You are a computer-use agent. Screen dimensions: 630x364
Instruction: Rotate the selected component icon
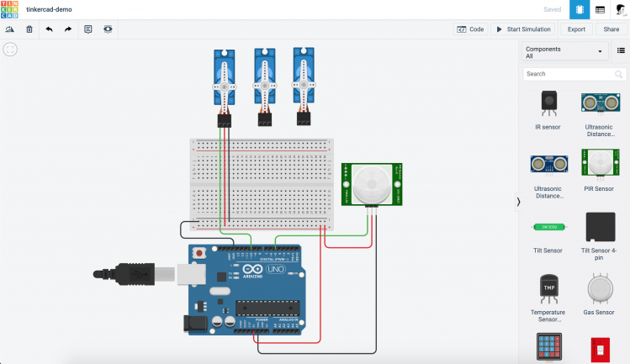click(x=9, y=29)
